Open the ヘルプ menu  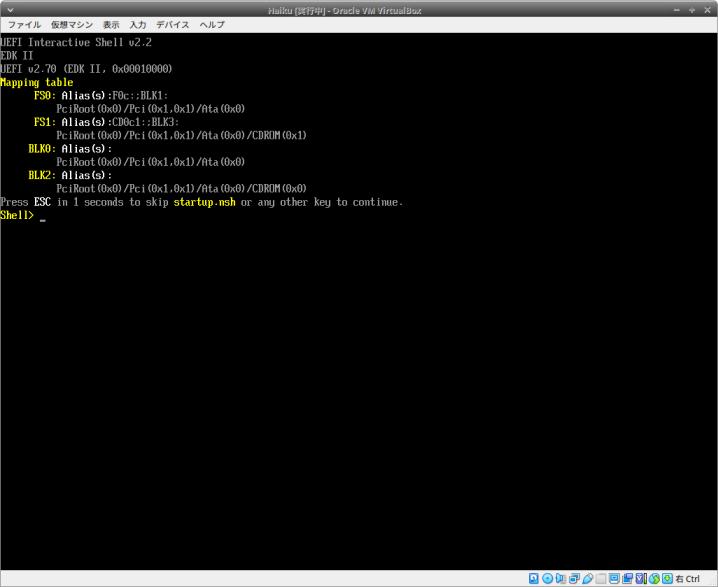tap(212, 25)
